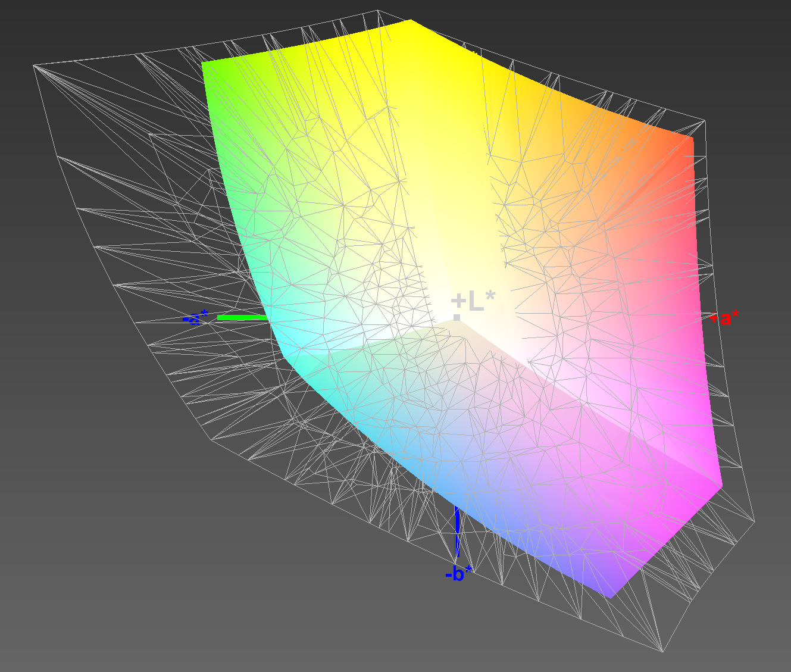
Task: Click the green -a* axis line
Action: 243,317
